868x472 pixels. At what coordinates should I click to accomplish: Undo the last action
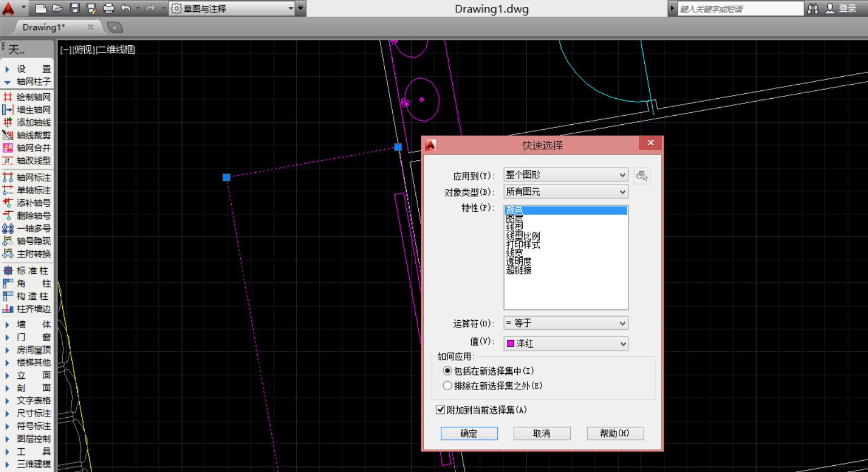[x=126, y=8]
